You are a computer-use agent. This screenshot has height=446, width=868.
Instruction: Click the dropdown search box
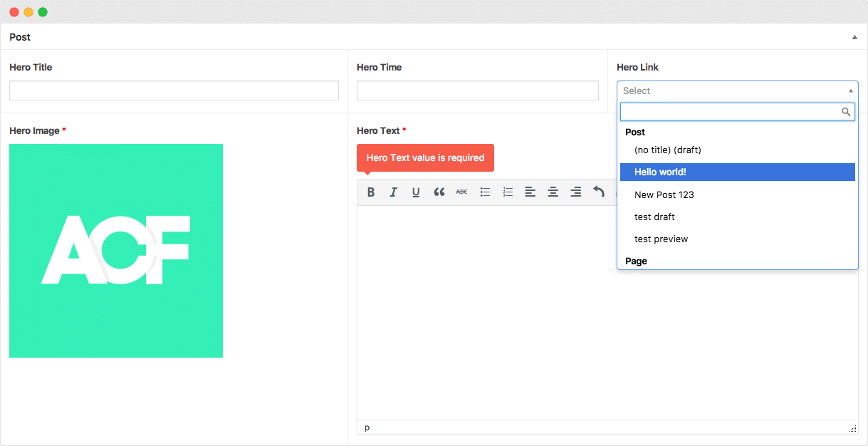[x=738, y=112]
